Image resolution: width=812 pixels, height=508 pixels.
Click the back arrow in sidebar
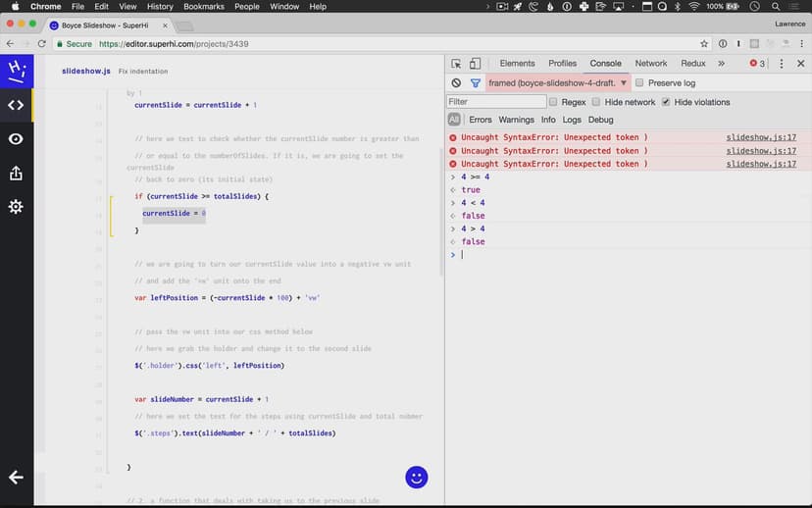[16, 478]
